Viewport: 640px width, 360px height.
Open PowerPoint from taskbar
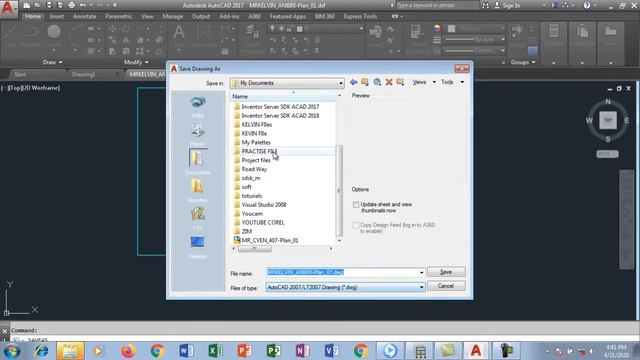[x=244, y=351]
